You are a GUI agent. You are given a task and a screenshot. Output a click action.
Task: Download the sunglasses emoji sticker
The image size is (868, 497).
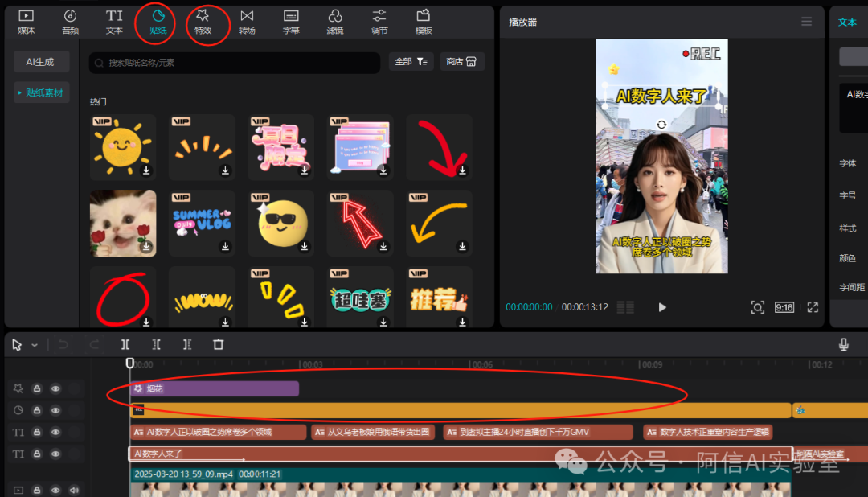point(305,246)
